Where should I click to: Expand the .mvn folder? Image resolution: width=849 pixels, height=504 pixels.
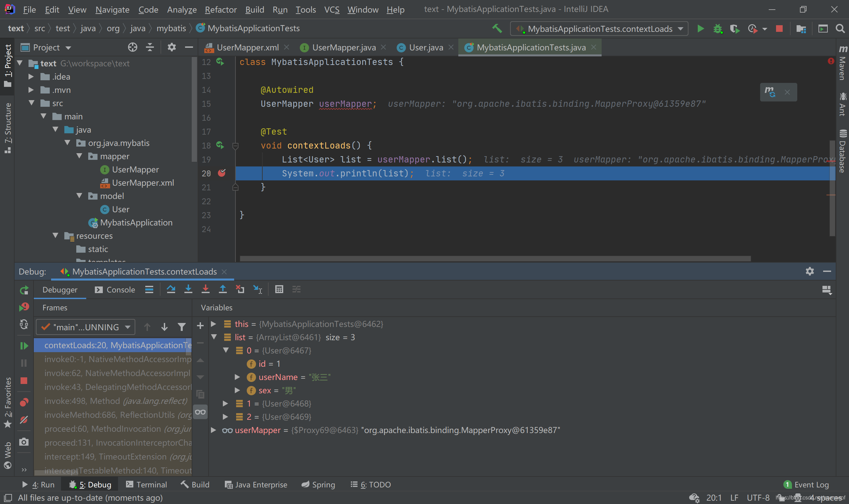click(31, 90)
